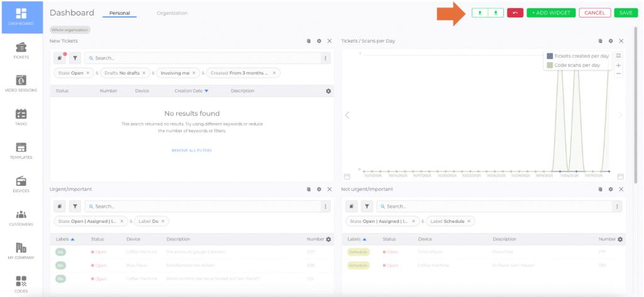Click filter funnel in Urgent/Important widget
This screenshot has width=644, height=297.
coord(75,207)
